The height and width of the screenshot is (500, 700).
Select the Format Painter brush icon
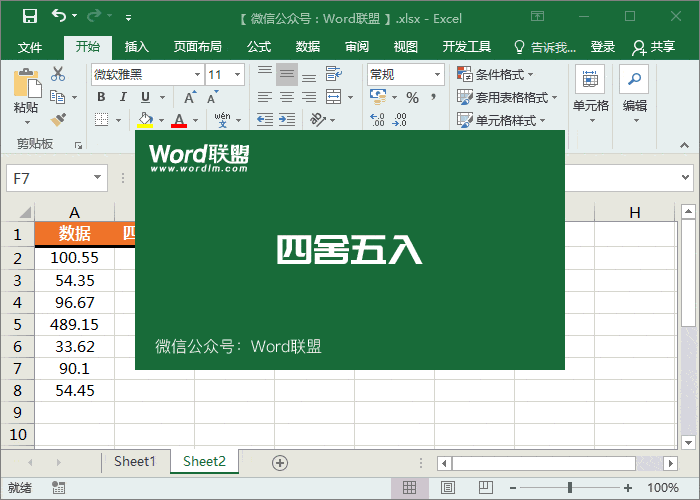pos(58,120)
